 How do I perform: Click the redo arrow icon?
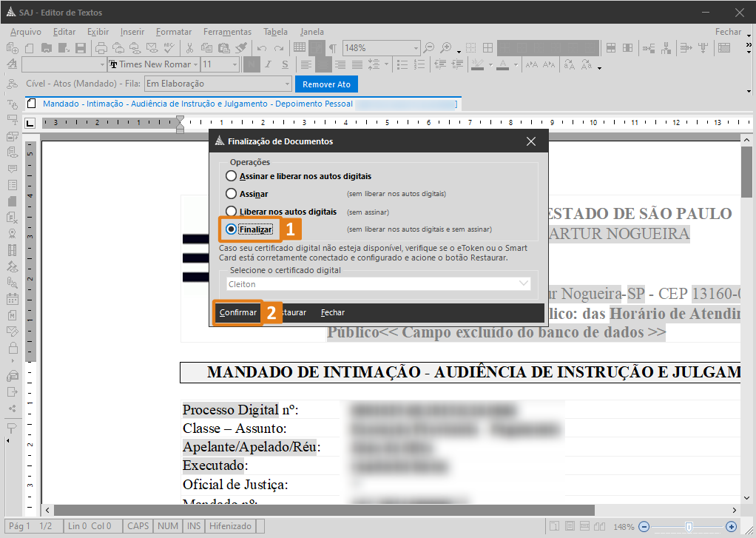[x=279, y=48]
